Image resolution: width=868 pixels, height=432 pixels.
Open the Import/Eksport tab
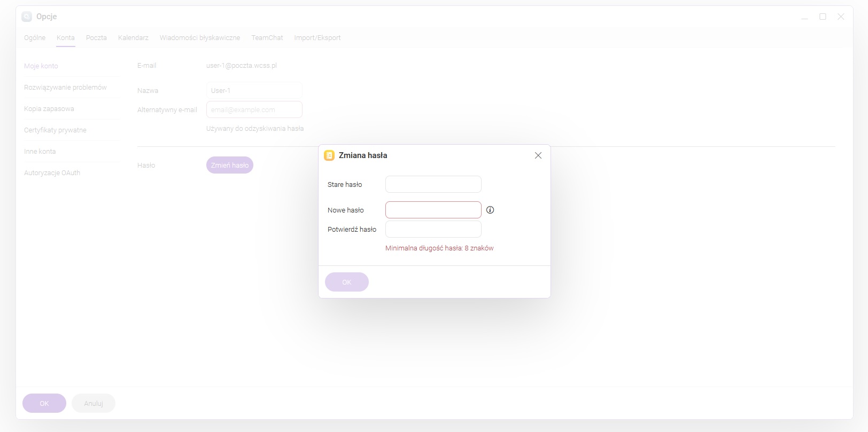317,38
